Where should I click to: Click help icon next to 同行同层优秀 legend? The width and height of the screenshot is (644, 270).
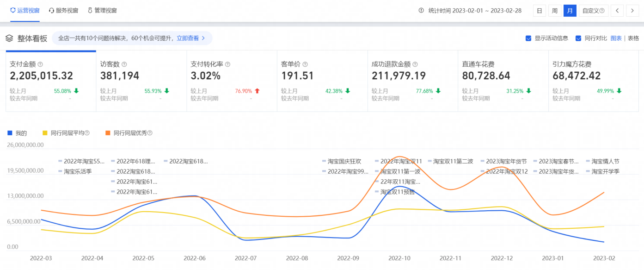(x=150, y=133)
